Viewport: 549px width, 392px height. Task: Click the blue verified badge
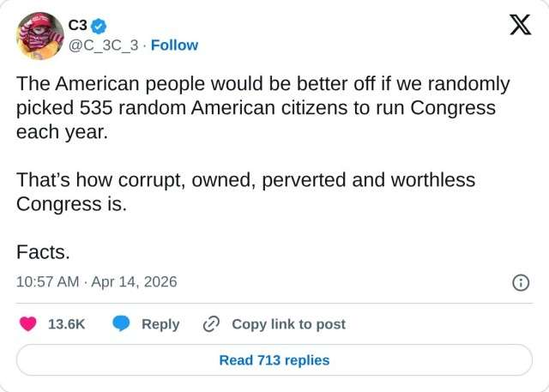[x=100, y=27]
